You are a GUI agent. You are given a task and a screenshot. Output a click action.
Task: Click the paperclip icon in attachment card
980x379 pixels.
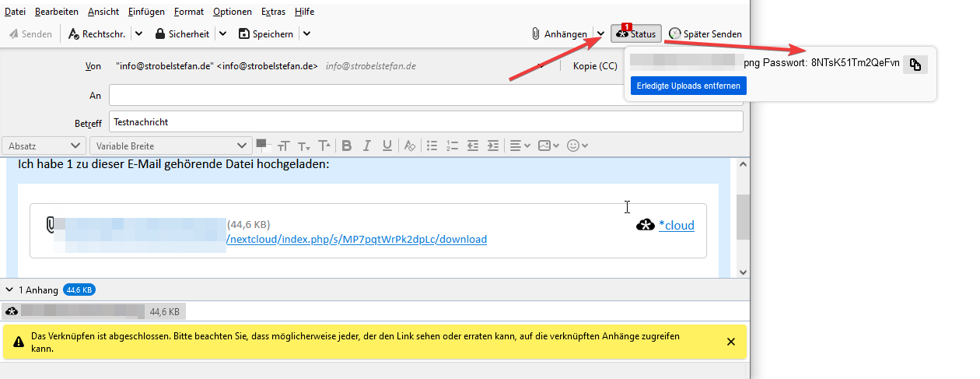point(51,225)
